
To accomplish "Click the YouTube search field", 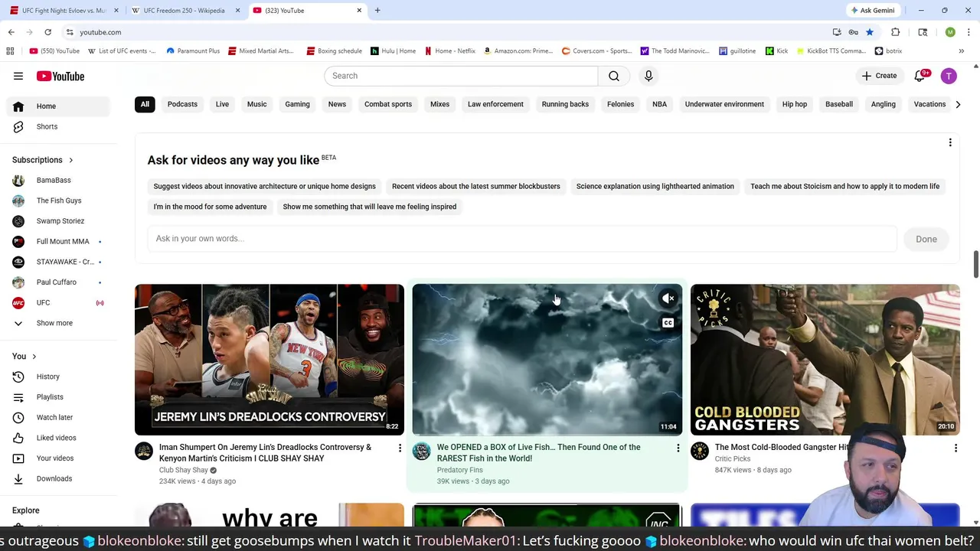I will (461, 76).
